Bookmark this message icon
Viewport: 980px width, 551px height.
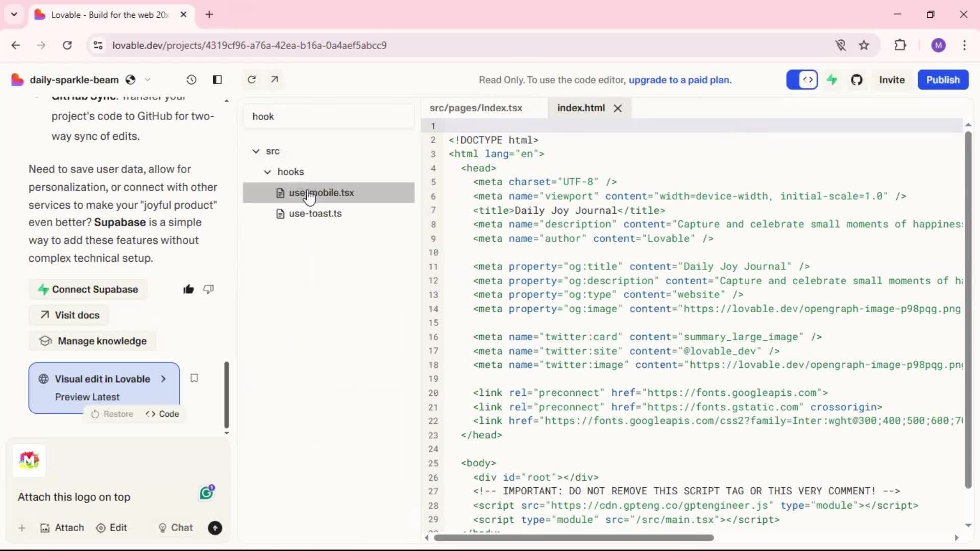pyautogui.click(x=194, y=378)
